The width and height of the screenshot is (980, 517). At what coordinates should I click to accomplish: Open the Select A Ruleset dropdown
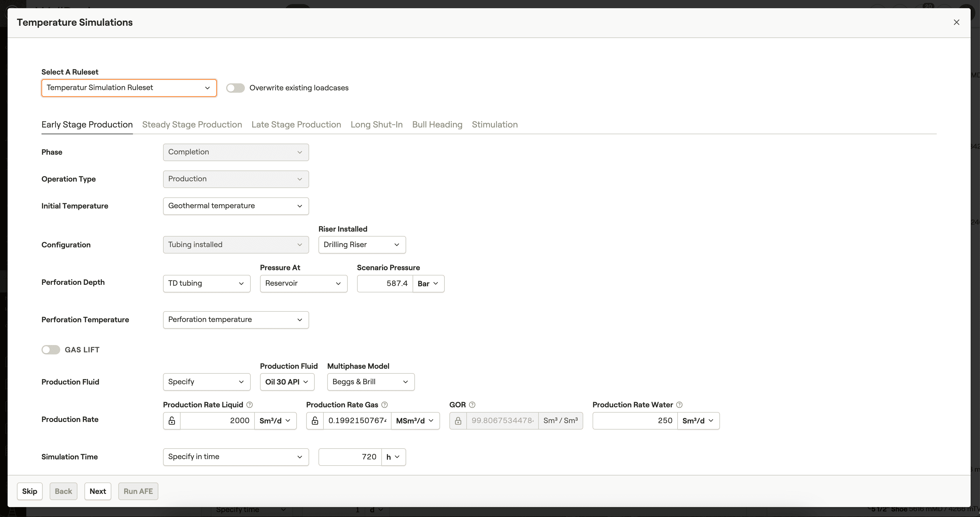tap(129, 88)
